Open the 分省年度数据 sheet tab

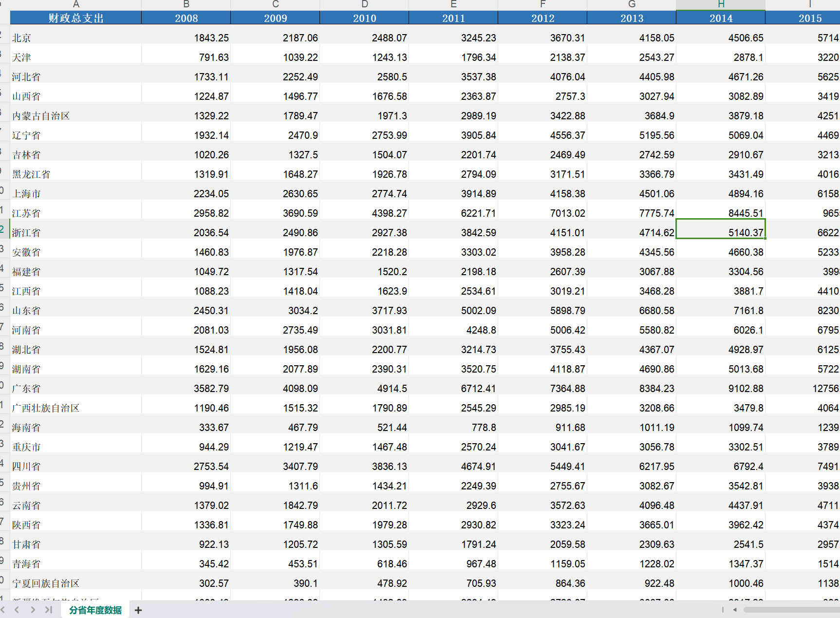[x=95, y=610]
